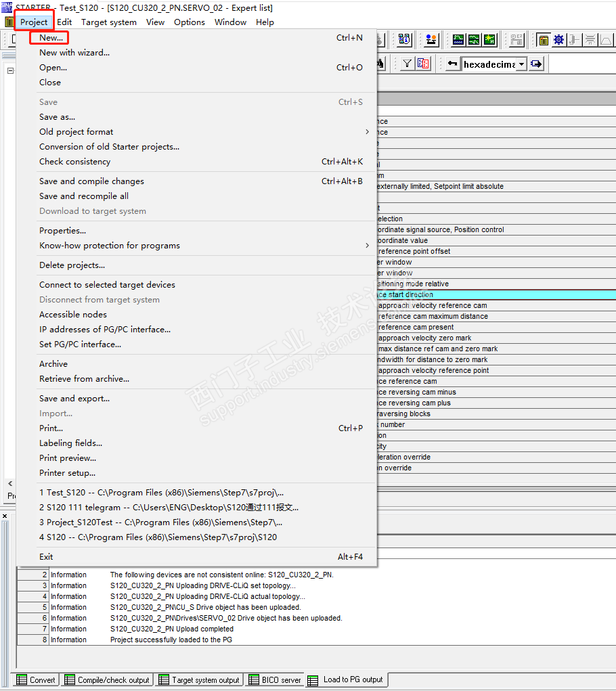Viewport: 616px width, 691px height.
Task: Select Accessible nodes
Action: (73, 315)
